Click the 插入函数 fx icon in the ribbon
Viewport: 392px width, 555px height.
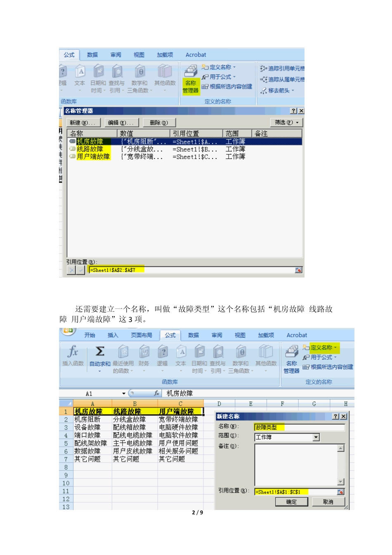tap(73, 351)
